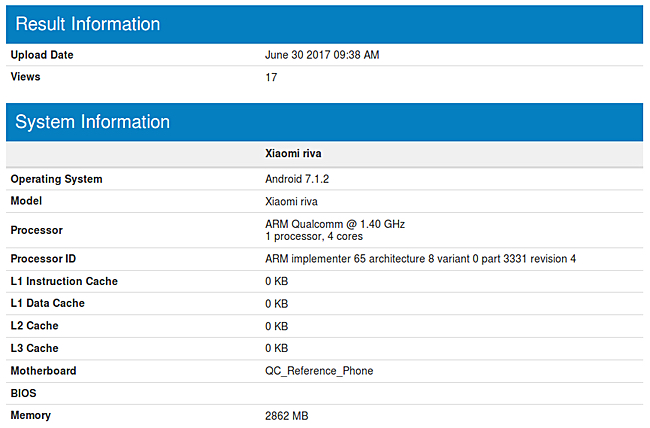The height and width of the screenshot is (428, 650).
Task: Click the 1 processor, 4 cores text
Action: tap(314, 236)
